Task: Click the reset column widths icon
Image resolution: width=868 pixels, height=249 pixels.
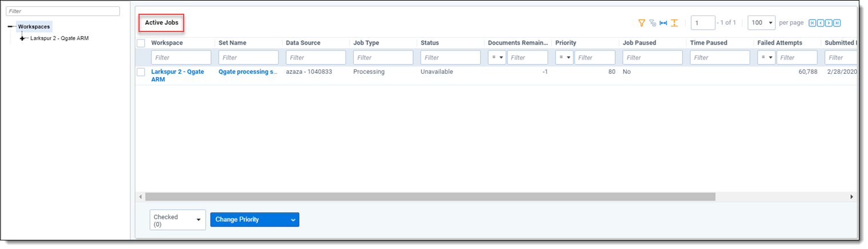Action: [x=663, y=23]
